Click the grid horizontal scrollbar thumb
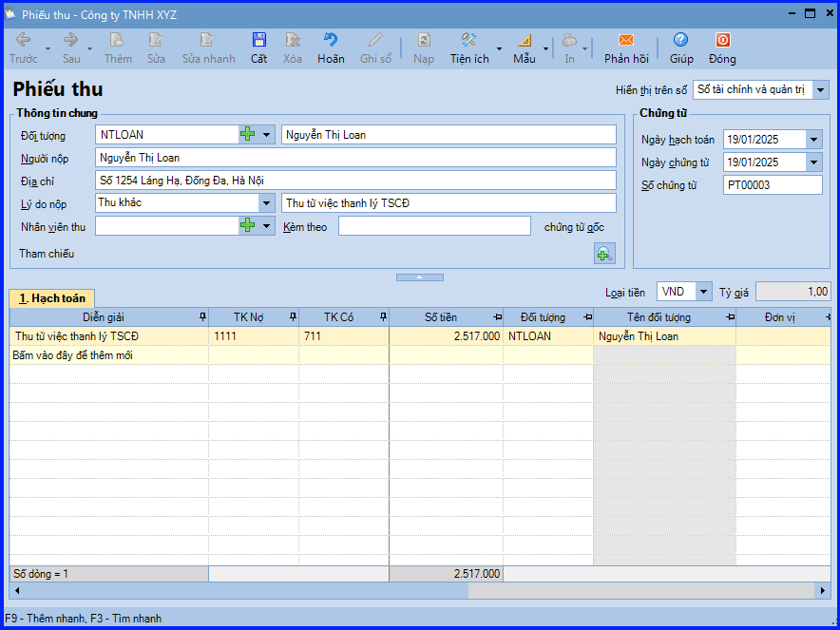Image resolution: width=840 pixels, height=630 pixels. point(246,590)
